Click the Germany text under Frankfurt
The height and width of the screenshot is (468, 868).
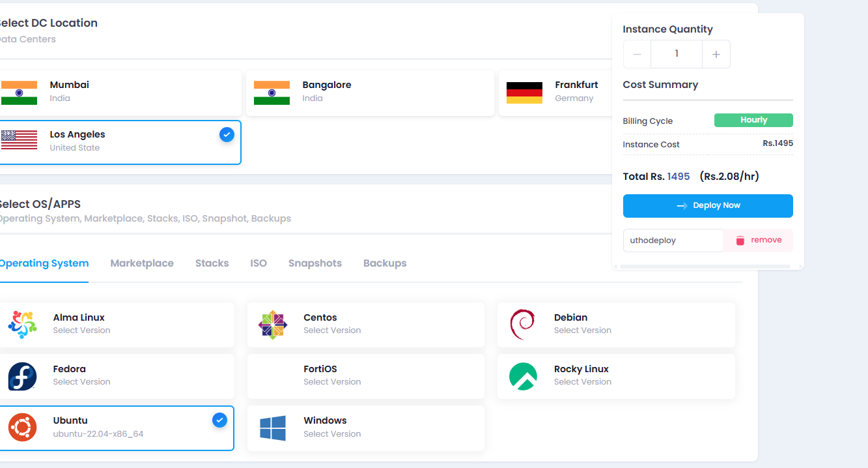pos(574,98)
